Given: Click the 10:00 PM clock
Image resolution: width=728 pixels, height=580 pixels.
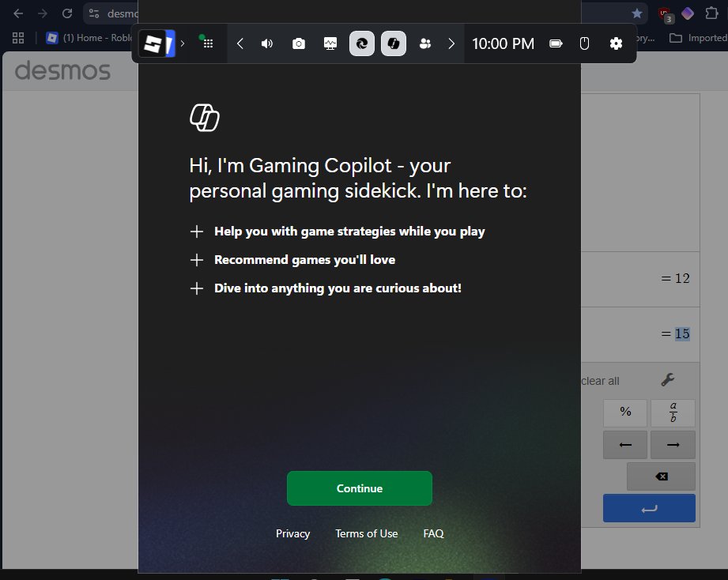Looking at the screenshot, I should point(503,43).
